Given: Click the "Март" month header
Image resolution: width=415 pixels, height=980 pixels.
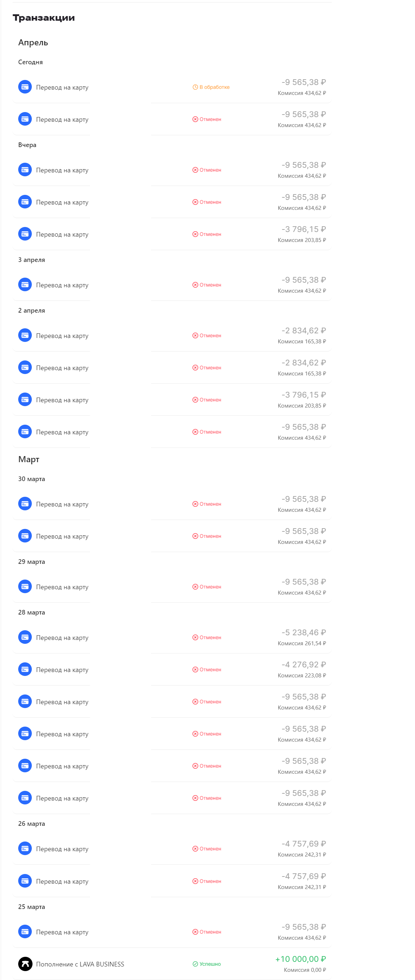Looking at the screenshot, I should (29, 459).
